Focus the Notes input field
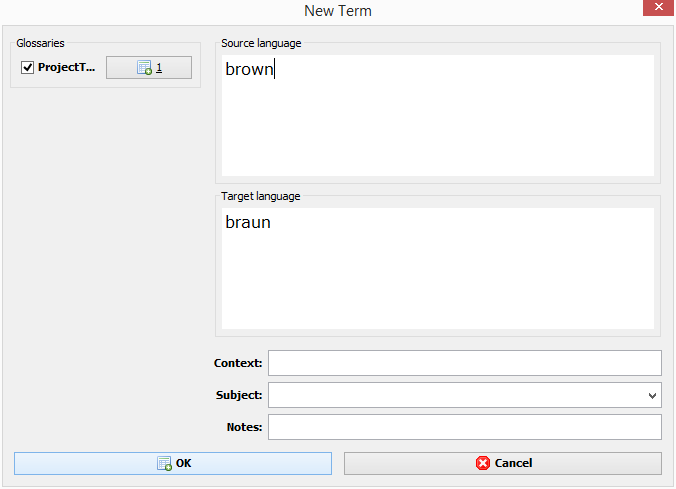The width and height of the screenshot is (676, 489). coord(464,427)
